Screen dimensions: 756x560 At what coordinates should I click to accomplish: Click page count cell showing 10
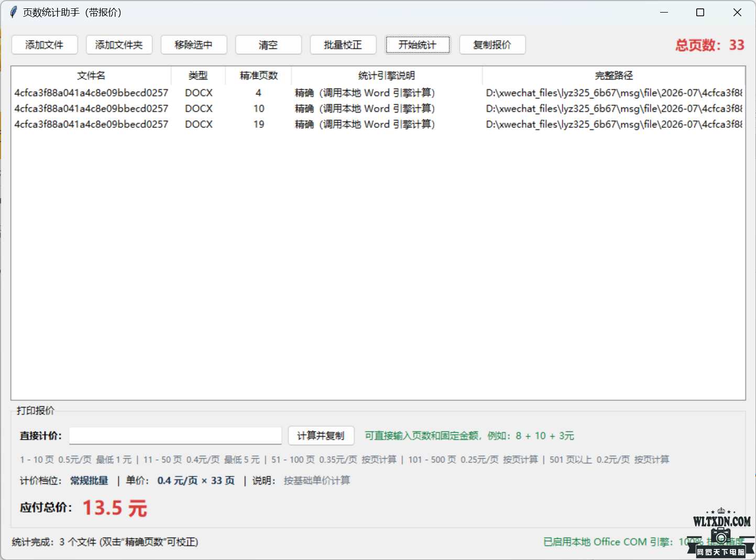[259, 109]
